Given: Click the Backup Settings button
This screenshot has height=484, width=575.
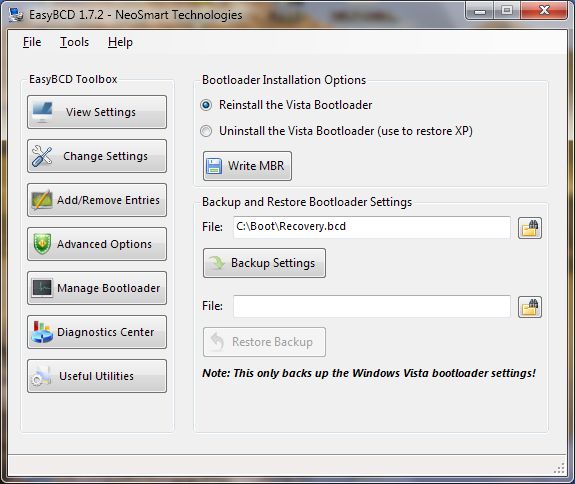Looking at the screenshot, I should [x=264, y=263].
